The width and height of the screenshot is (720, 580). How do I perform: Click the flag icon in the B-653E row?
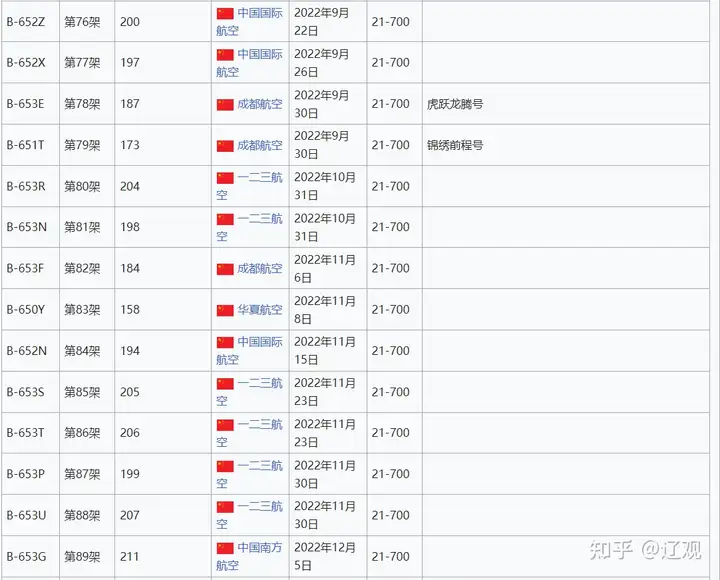225,105
